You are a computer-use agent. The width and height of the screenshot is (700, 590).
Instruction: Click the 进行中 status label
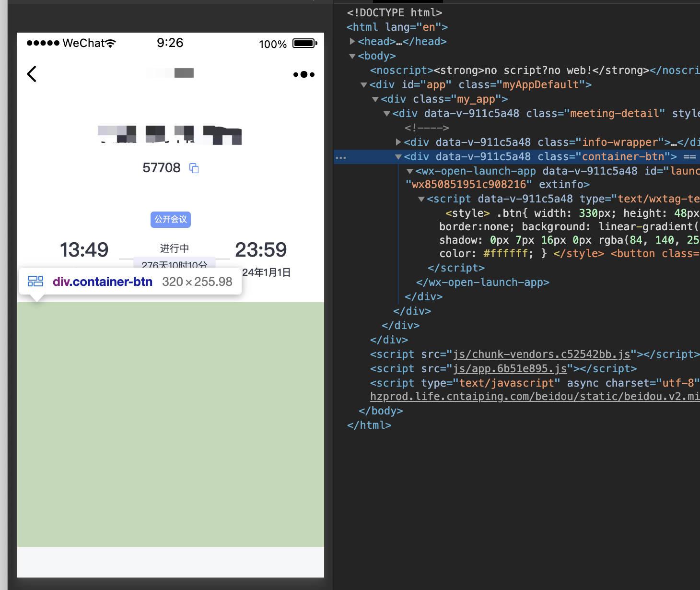175,248
